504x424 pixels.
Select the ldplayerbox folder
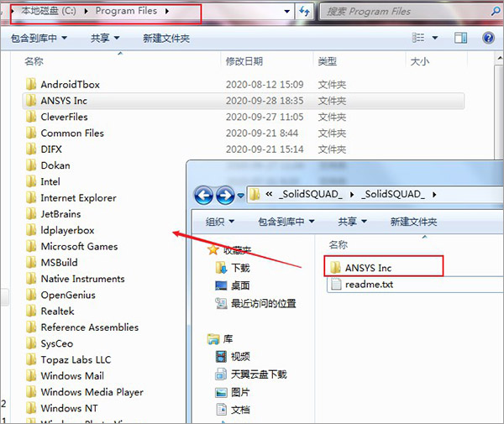(60, 230)
